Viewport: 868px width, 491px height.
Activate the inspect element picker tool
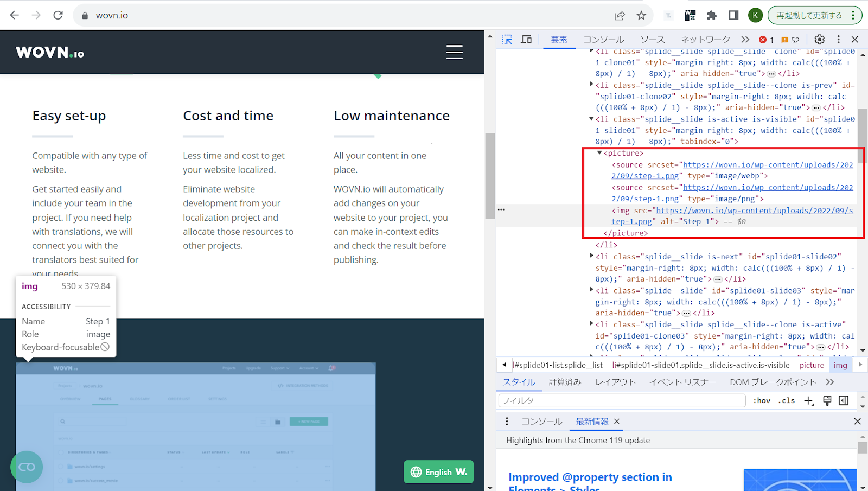[507, 40]
